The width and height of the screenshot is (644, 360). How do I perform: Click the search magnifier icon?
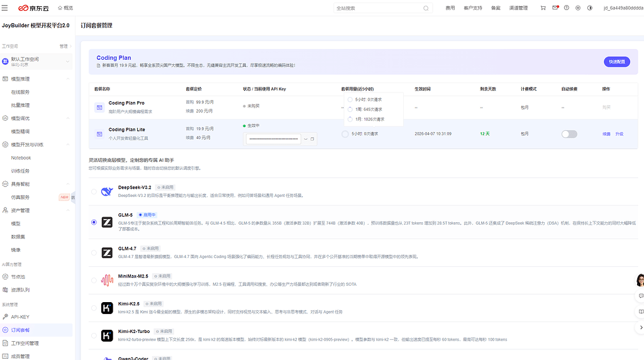point(426,8)
